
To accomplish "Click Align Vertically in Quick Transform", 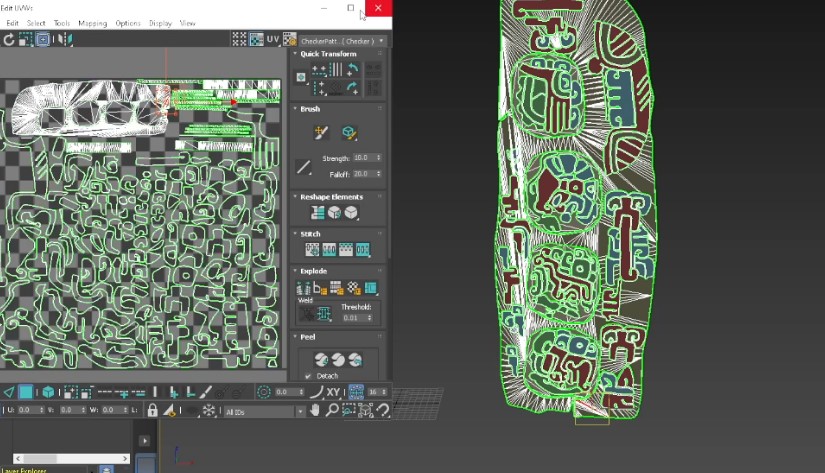I will pos(318,87).
